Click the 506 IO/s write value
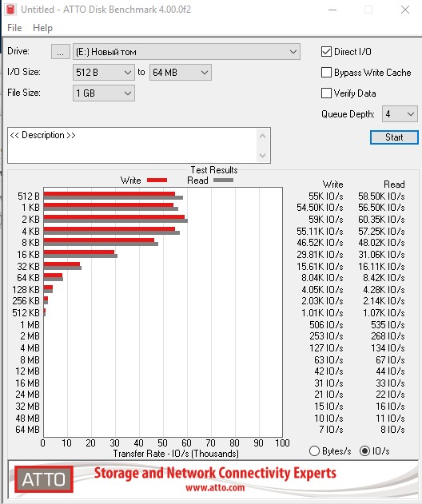The height and width of the screenshot is (504, 422). point(326,324)
